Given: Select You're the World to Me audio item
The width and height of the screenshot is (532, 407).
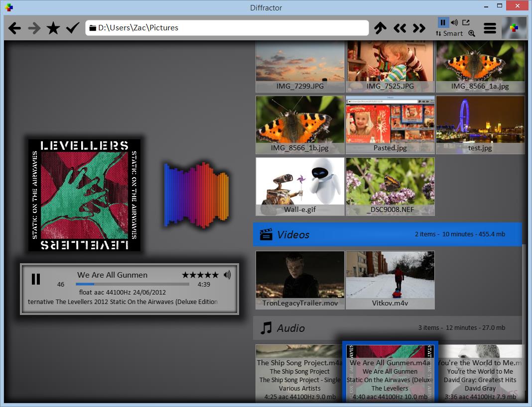Looking at the screenshot, I should coord(480,374).
